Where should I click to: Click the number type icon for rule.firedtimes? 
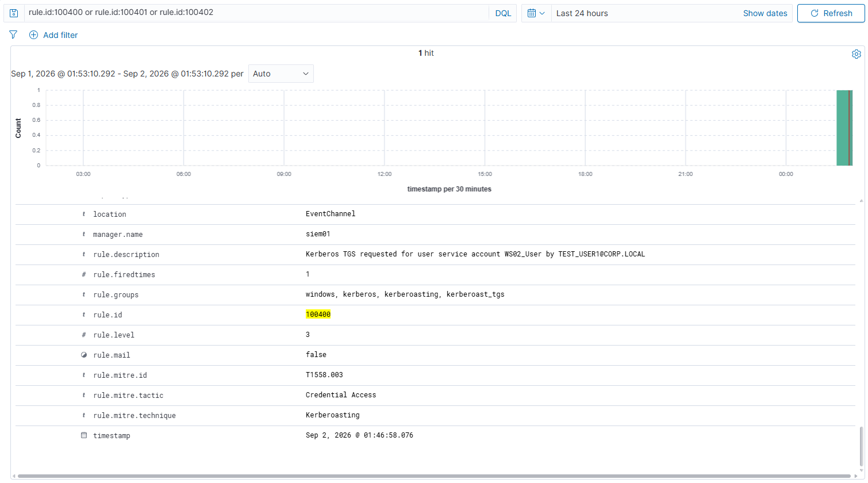84,275
